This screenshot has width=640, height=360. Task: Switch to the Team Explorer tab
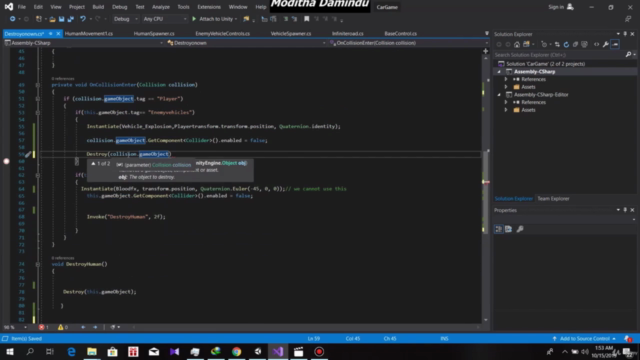(553, 199)
